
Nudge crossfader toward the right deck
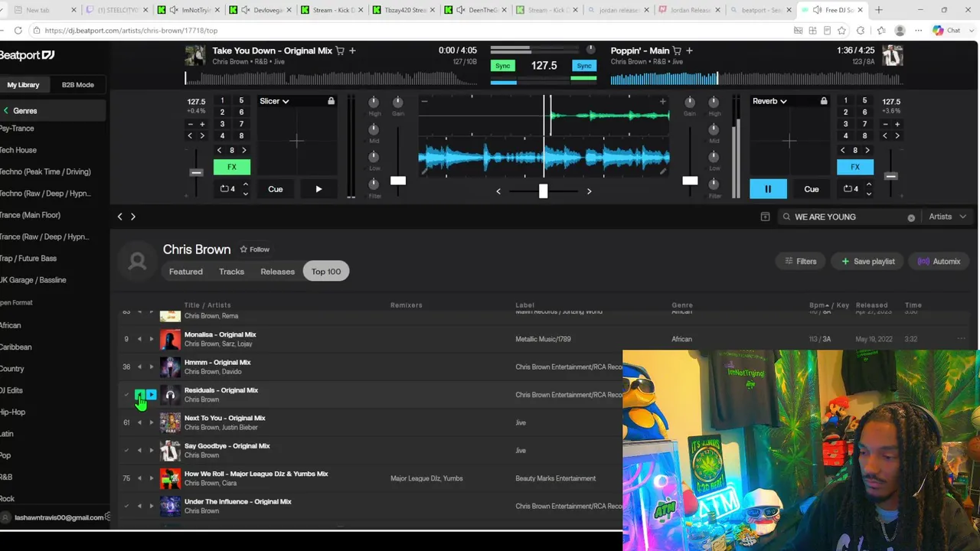[x=589, y=191]
